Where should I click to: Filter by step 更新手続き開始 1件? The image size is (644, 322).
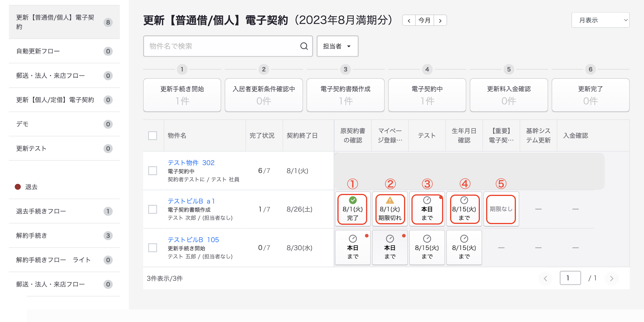[x=182, y=95]
